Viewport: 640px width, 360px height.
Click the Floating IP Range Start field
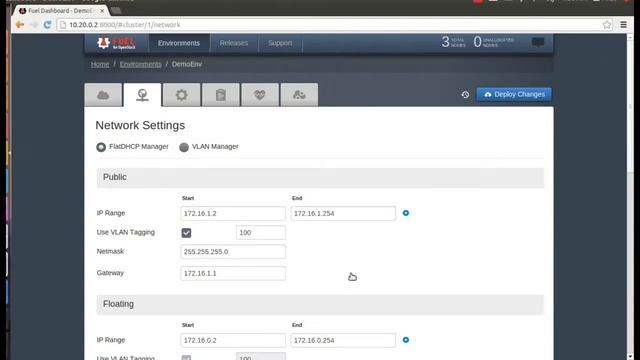pos(233,340)
